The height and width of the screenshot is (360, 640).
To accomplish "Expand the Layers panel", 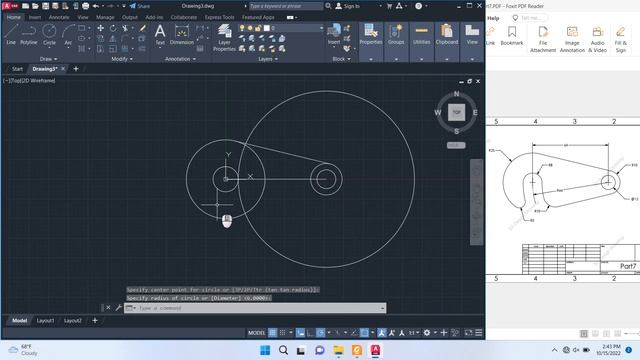I will point(268,59).
